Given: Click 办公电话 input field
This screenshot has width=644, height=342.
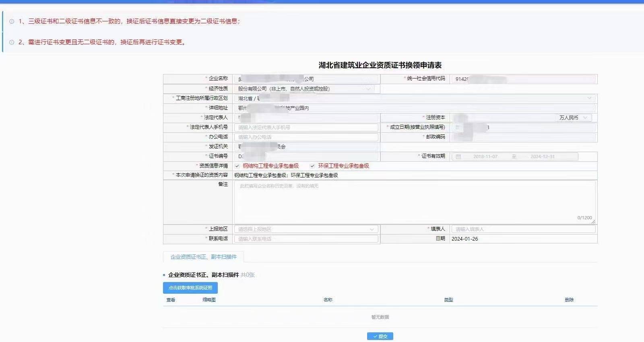Looking at the screenshot, I should (306, 137).
